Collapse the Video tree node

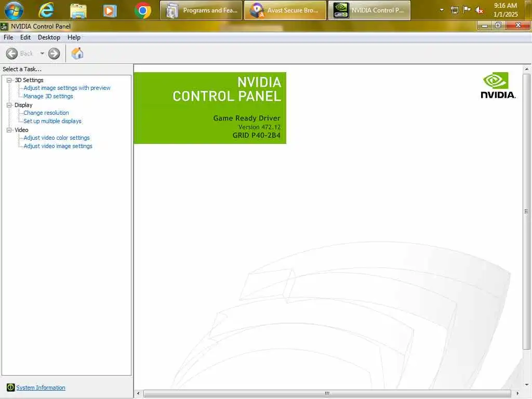pos(9,130)
